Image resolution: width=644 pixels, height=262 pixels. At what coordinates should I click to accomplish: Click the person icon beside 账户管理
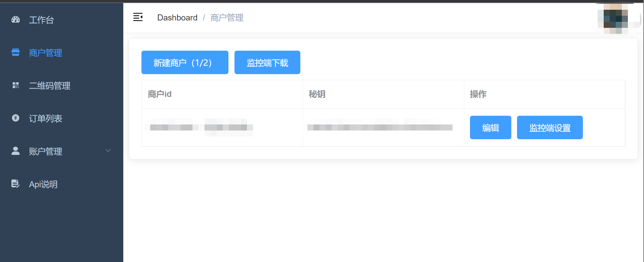click(x=15, y=151)
